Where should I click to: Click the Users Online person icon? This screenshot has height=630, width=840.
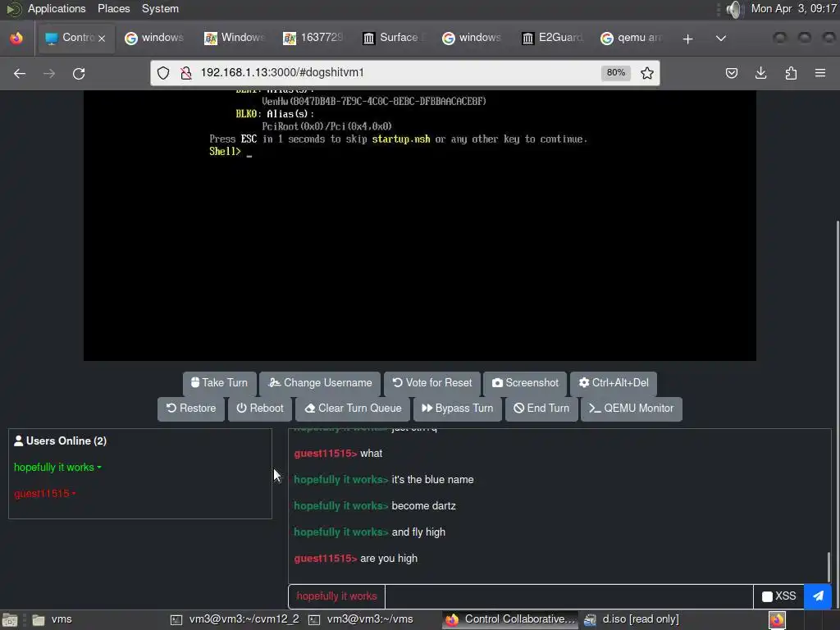[x=18, y=441]
